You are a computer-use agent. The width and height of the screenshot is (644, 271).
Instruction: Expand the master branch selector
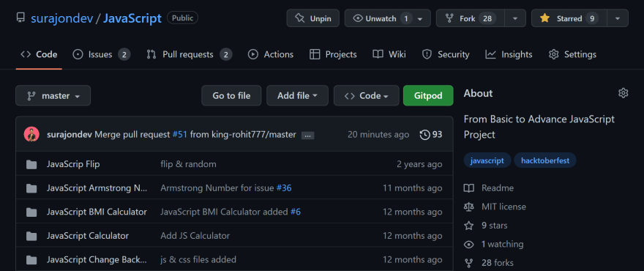click(x=53, y=95)
